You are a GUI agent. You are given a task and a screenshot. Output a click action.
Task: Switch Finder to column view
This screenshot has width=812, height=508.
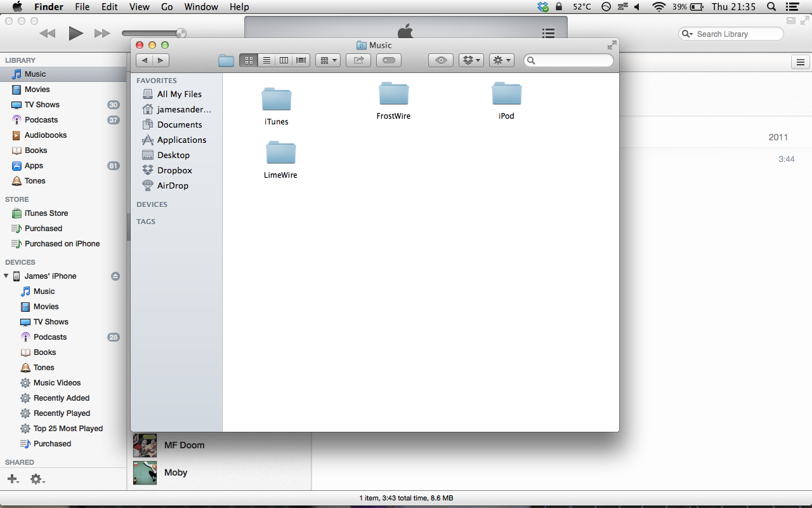click(284, 60)
